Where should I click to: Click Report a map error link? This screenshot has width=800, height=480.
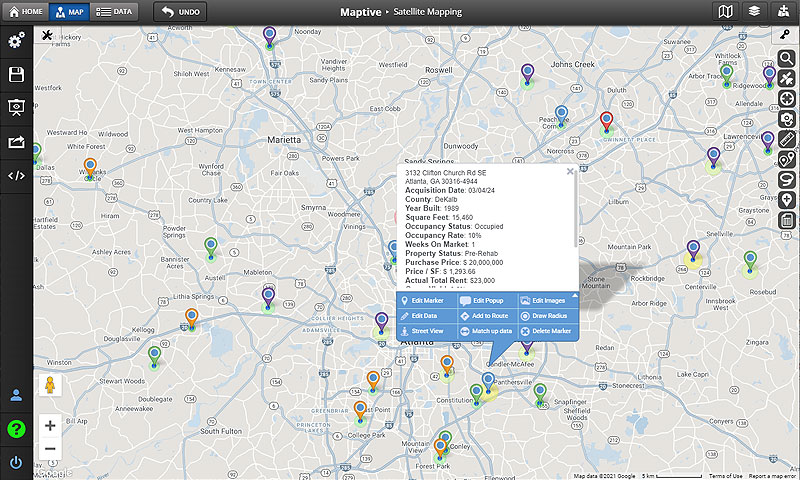point(772,476)
